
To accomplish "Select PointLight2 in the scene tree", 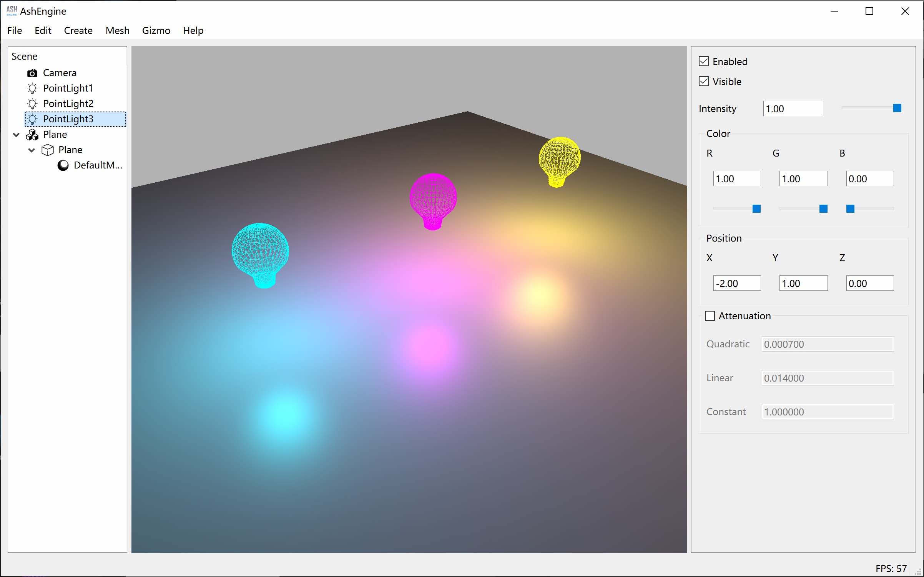I will coord(68,104).
